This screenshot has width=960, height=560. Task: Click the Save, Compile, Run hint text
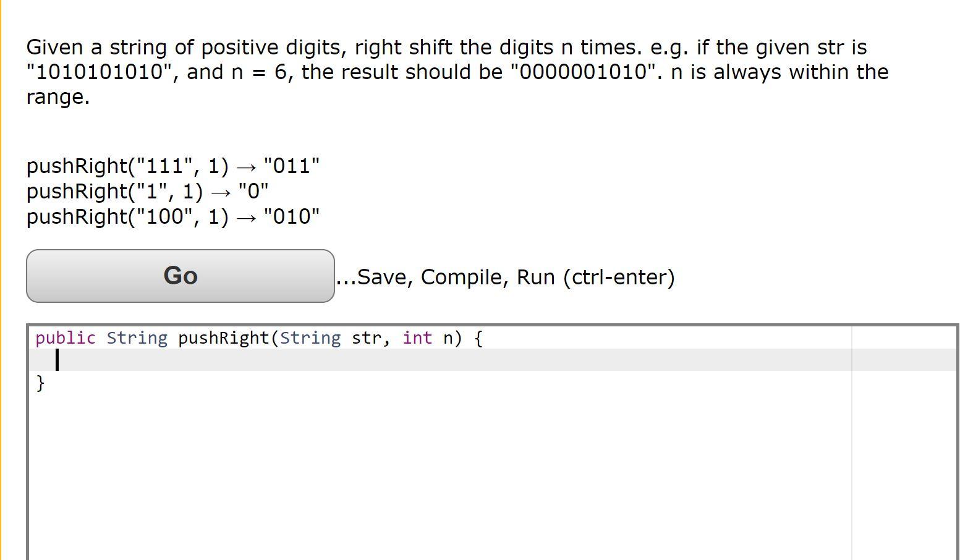[x=505, y=276]
